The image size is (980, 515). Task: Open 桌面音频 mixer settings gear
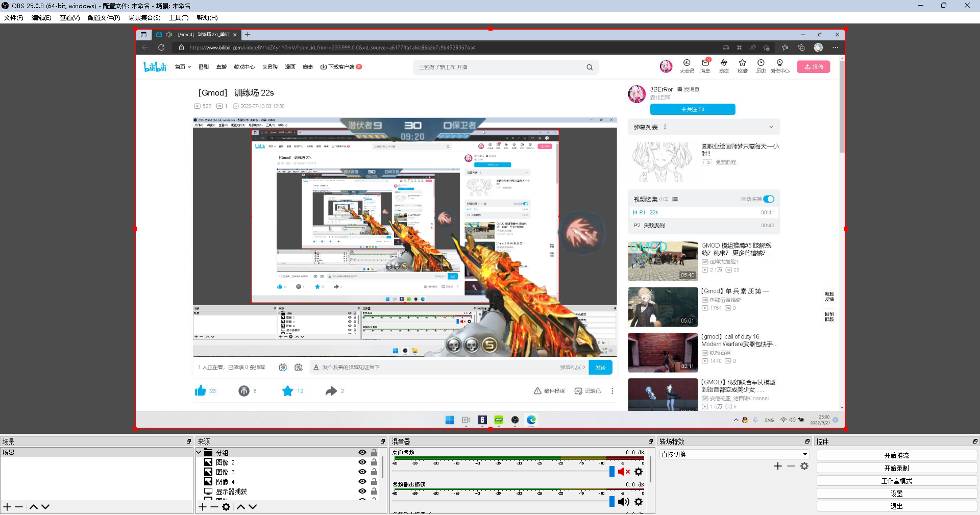coord(639,472)
